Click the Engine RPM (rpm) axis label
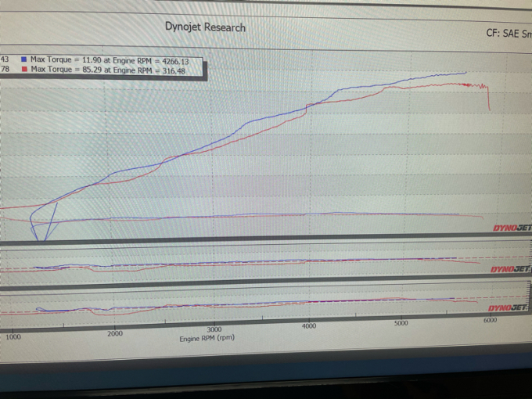Image resolution: width=532 pixels, height=399 pixels. pyautogui.click(x=207, y=338)
